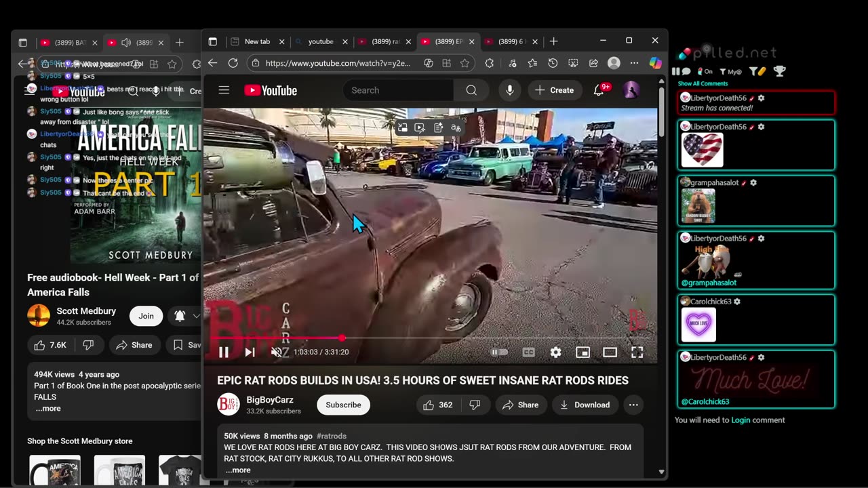Screen dimensions: 868x488
Task: Open the #ratrods hashtag link
Action: tap(332, 436)
